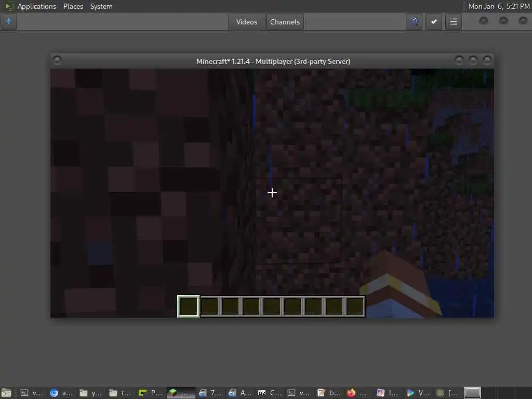Select the third hotbar slot in Minecraft
The width and height of the screenshot is (532, 399).
230,307
